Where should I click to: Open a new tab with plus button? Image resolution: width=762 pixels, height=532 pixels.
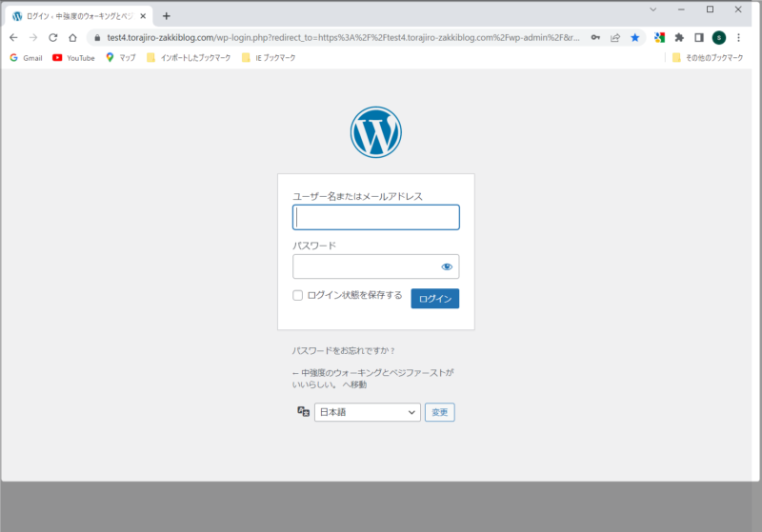(x=167, y=15)
